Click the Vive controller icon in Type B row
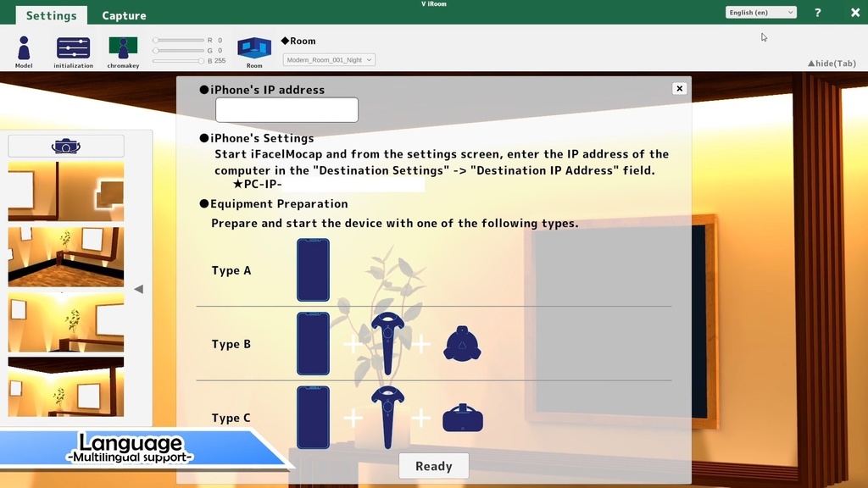The image size is (868, 488). 387,343
